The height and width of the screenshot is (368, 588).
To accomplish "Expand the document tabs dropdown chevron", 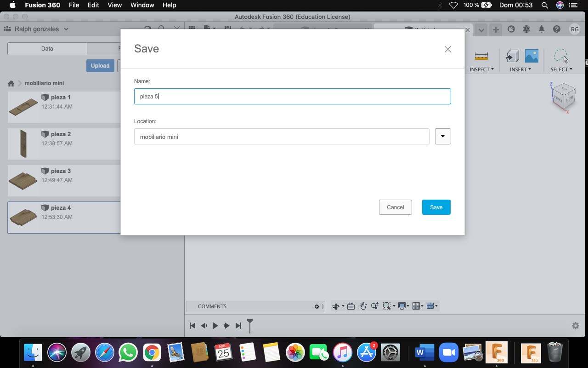I will coord(481,29).
